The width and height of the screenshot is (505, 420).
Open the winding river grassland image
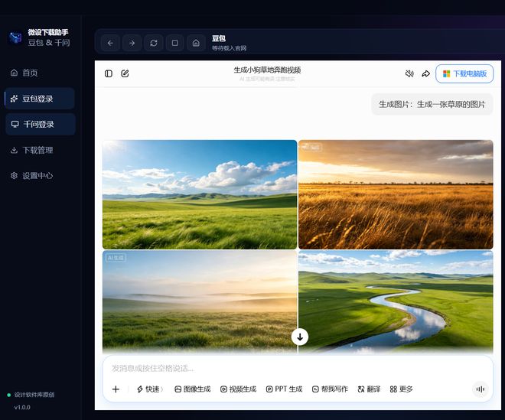(396, 301)
